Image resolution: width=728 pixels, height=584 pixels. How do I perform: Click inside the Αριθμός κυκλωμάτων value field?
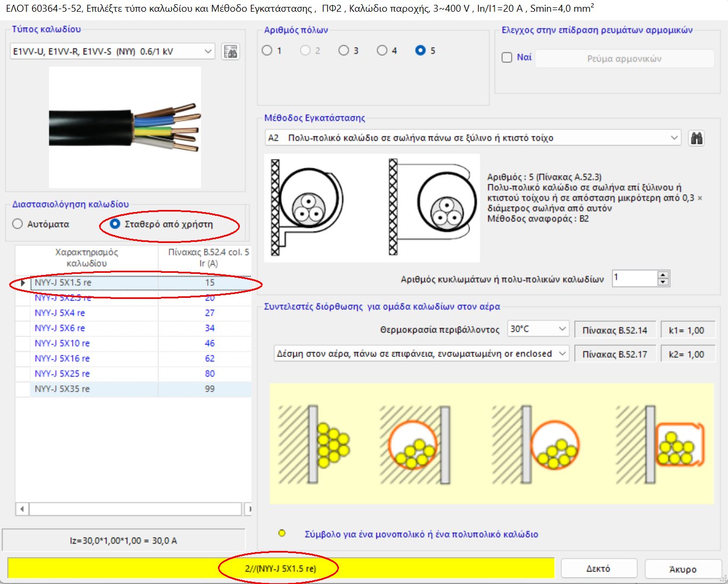pos(634,278)
